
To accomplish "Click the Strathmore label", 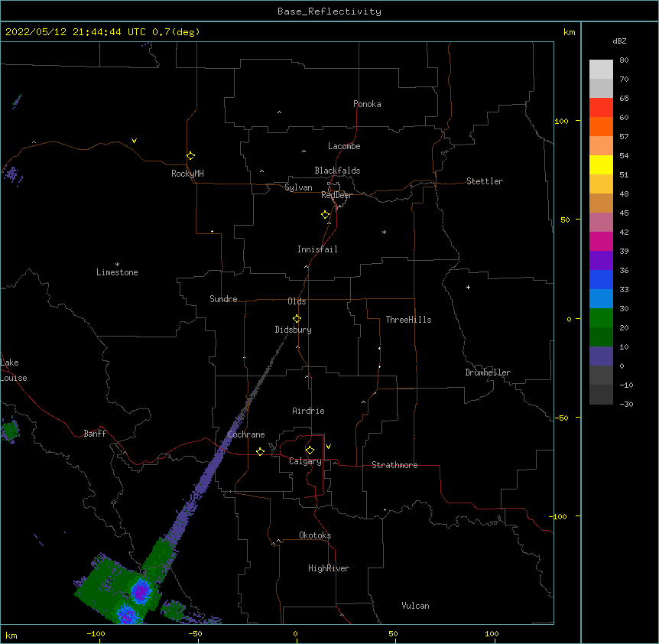I will coord(394,465).
